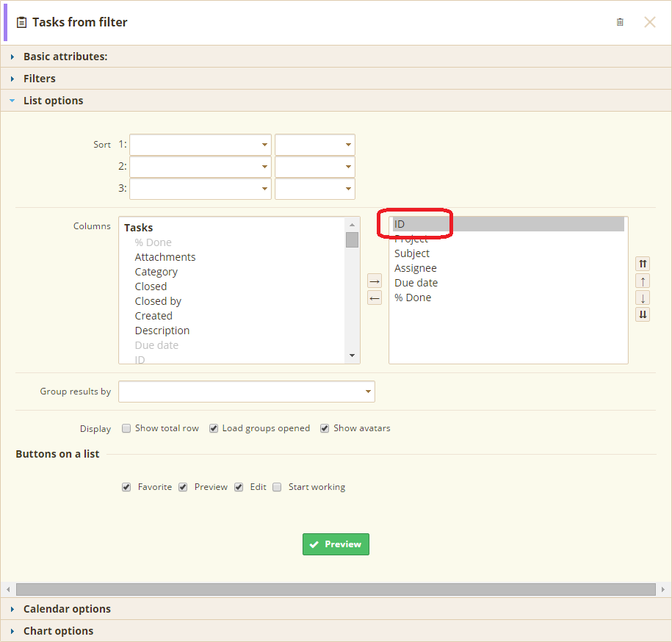Move selected column to top
Screen dimensions: 672x642
(x=643, y=264)
